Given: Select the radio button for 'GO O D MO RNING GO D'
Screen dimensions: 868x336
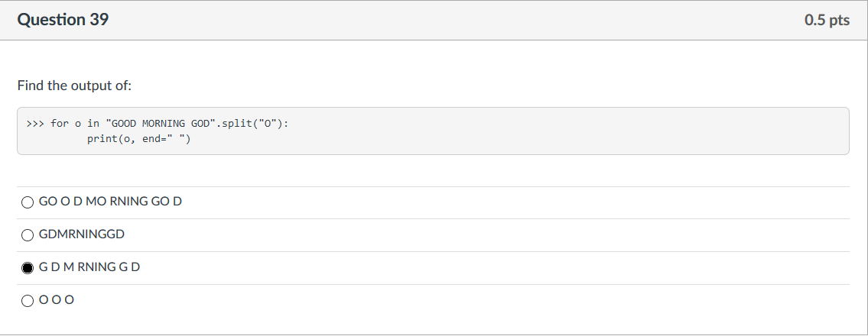Looking at the screenshot, I should 27,202.
